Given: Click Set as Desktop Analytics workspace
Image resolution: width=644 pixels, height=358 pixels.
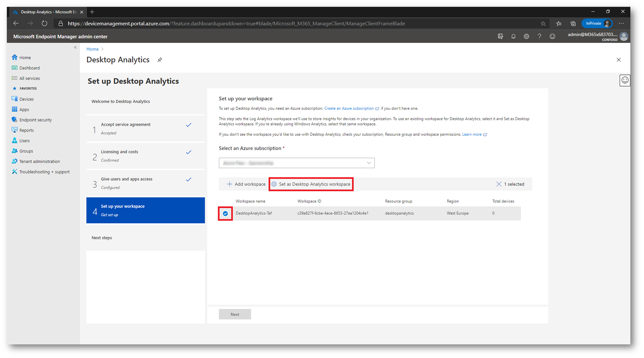Looking at the screenshot, I should tap(311, 184).
